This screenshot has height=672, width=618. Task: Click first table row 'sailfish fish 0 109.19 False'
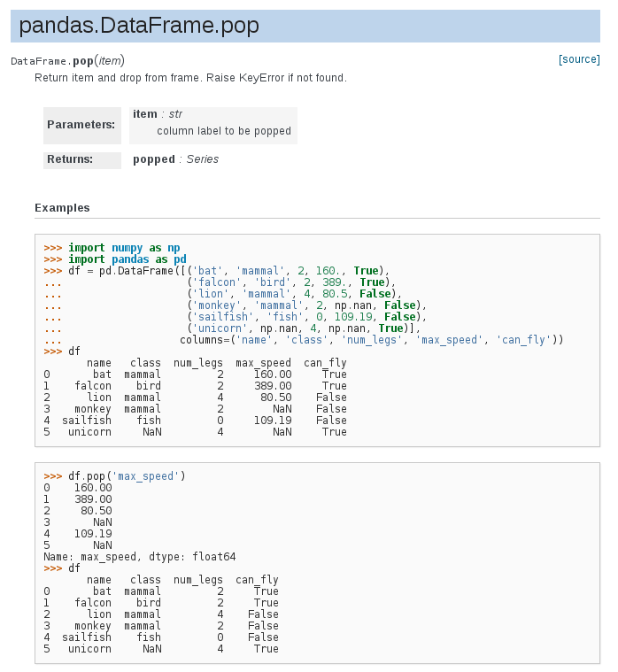point(195,421)
